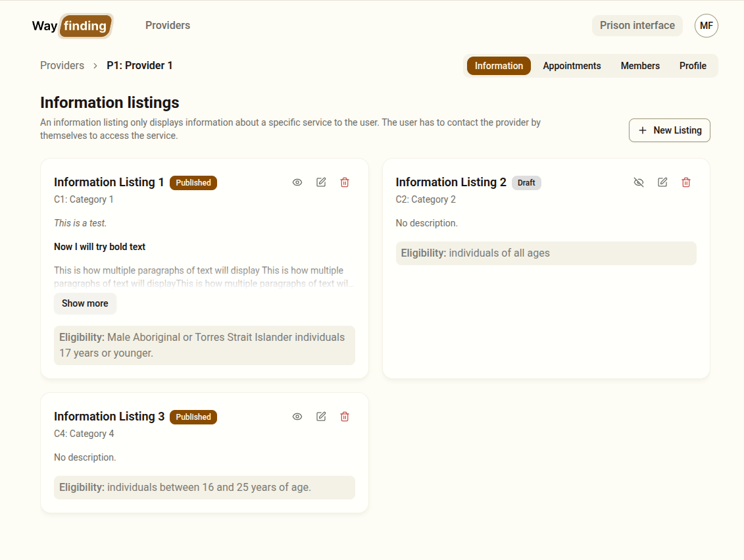This screenshot has width=744, height=560.
Task: Toggle visibility eye on Information Listing 3
Action: [x=297, y=417]
